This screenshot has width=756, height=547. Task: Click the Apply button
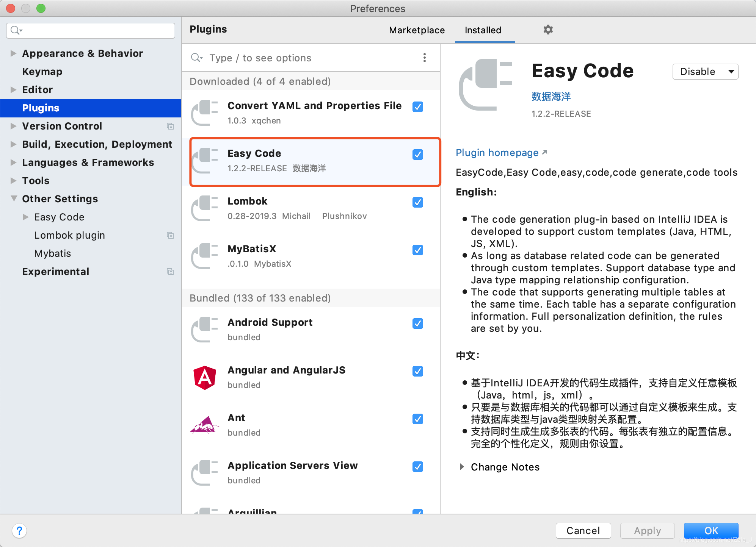(648, 530)
